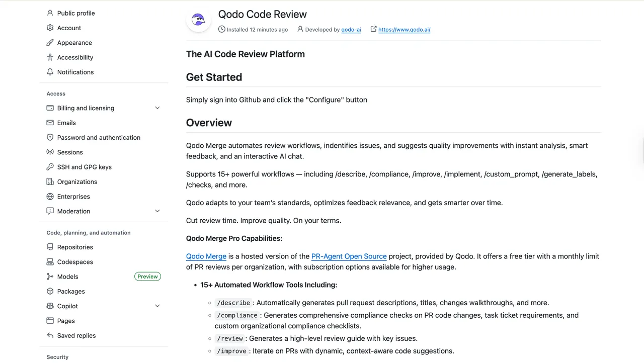Open the Emails settings page
The width and height of the screenshot is (644, 363).
click(x=66, y=123)
